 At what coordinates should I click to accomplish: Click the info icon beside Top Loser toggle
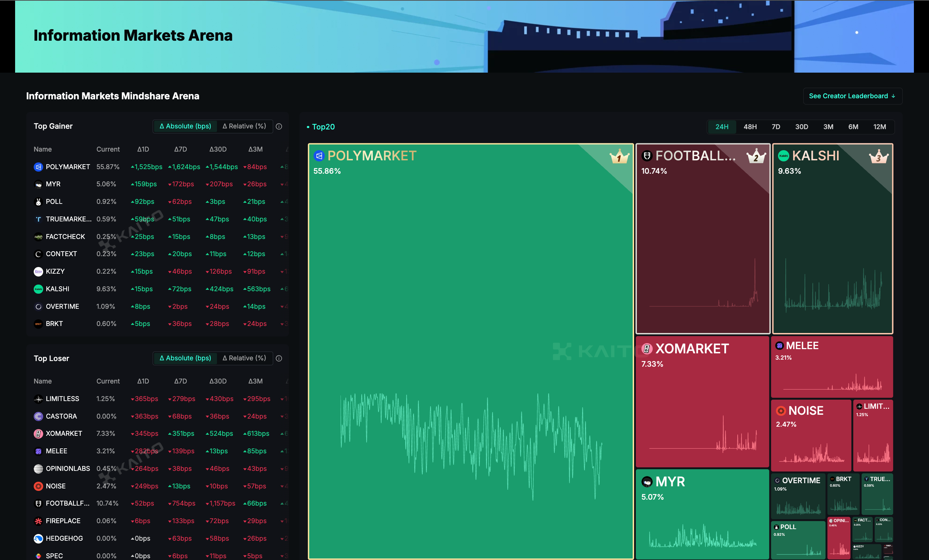point(279,358)
